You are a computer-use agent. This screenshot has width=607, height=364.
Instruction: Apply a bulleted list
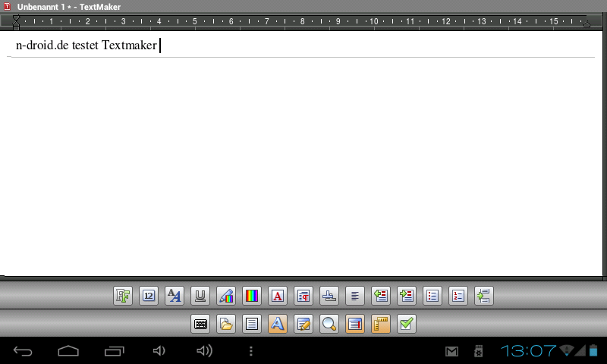[432, 296]
